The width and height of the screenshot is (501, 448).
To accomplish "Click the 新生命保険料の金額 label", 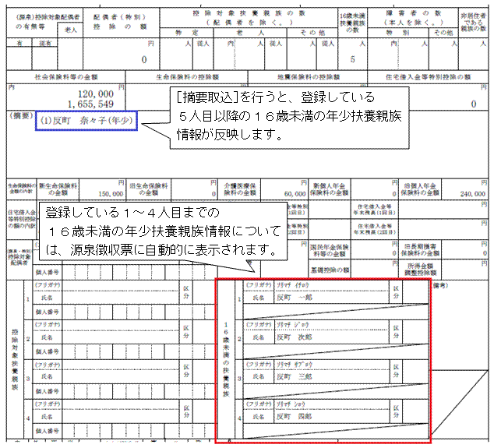I will pos(58,189).
